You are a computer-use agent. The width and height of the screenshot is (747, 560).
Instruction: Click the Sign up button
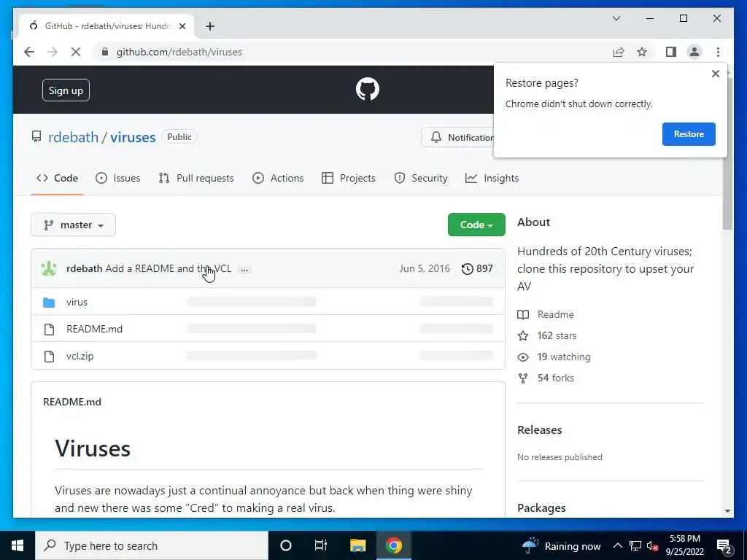pyautogui.click(x=66, y=90)
